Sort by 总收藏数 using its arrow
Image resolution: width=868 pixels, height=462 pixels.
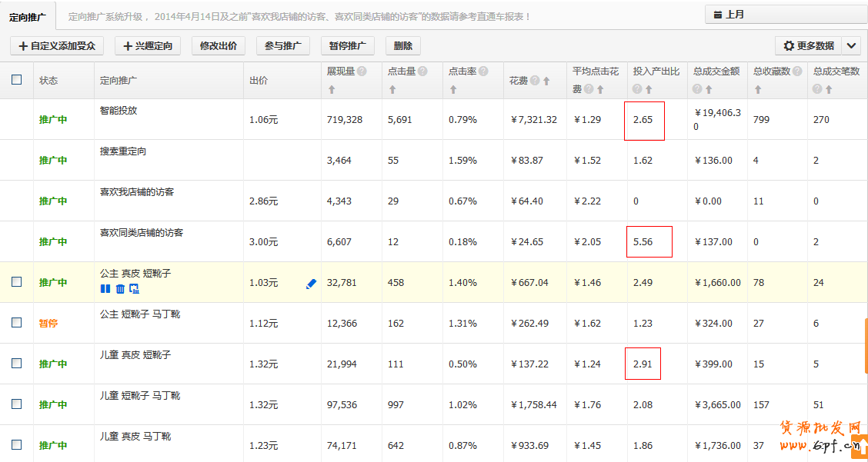[x=758, y=89]
